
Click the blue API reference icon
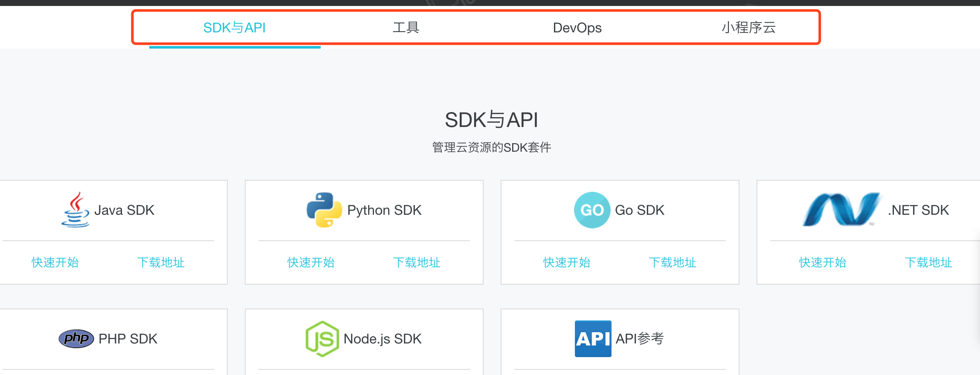point(593,339)
